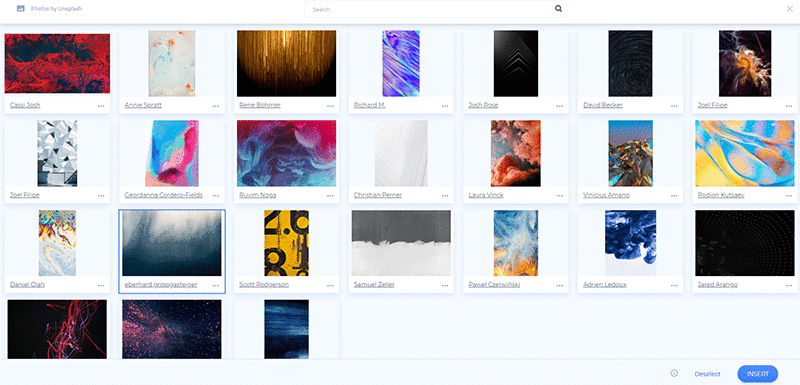Image resolution: width=800 pixels, height=385 pixels.
Task: Select orange clouds photo by Laura Vinck
Action: pos(515,153)
